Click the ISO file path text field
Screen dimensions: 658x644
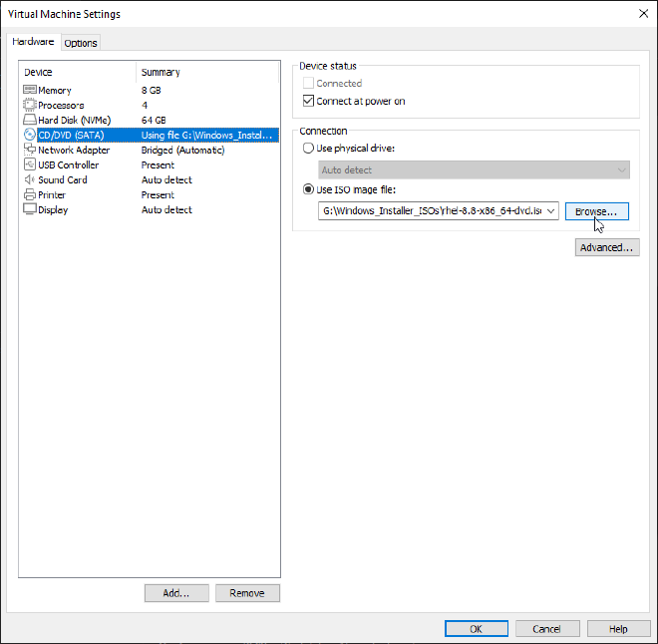point(431,211)
